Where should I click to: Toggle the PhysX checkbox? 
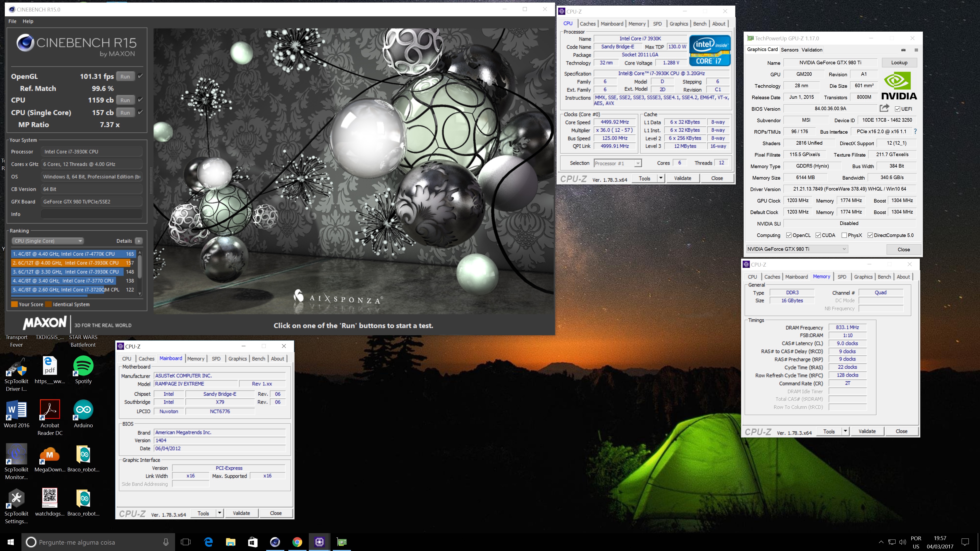click(844, 235)
